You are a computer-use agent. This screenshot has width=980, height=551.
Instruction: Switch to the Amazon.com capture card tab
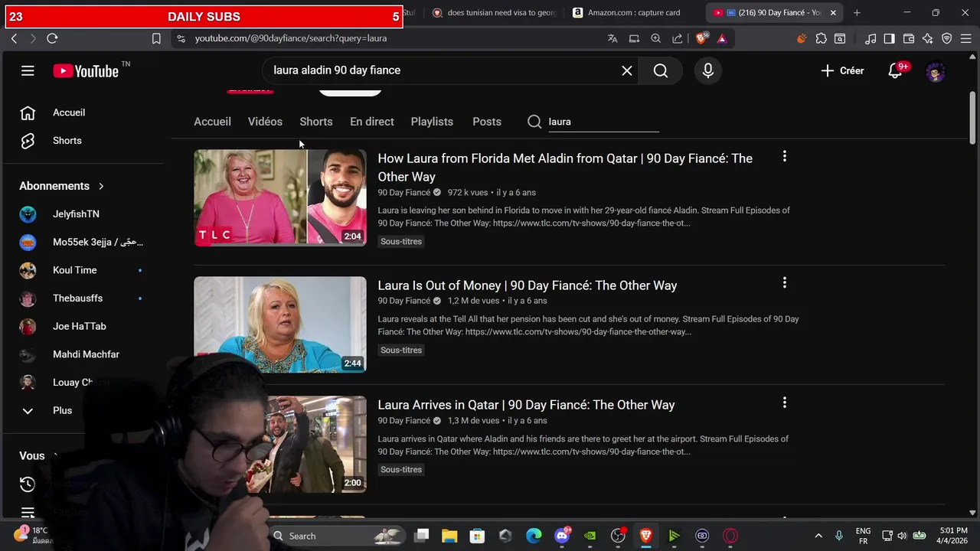632,12
